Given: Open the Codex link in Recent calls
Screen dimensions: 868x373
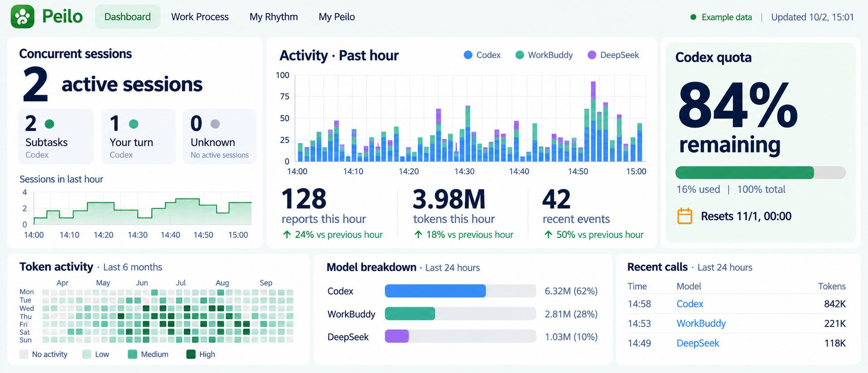Looking at the screenshot, I should 690,304.
